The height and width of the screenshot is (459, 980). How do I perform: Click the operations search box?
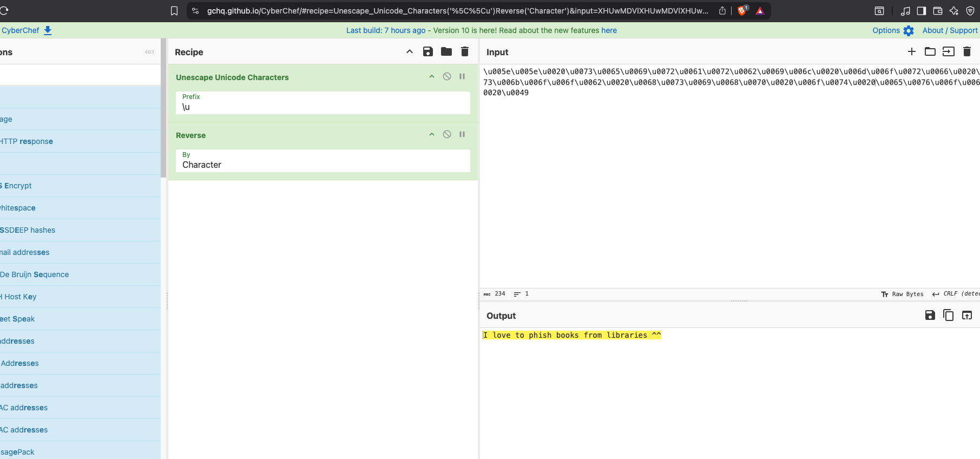80,75
